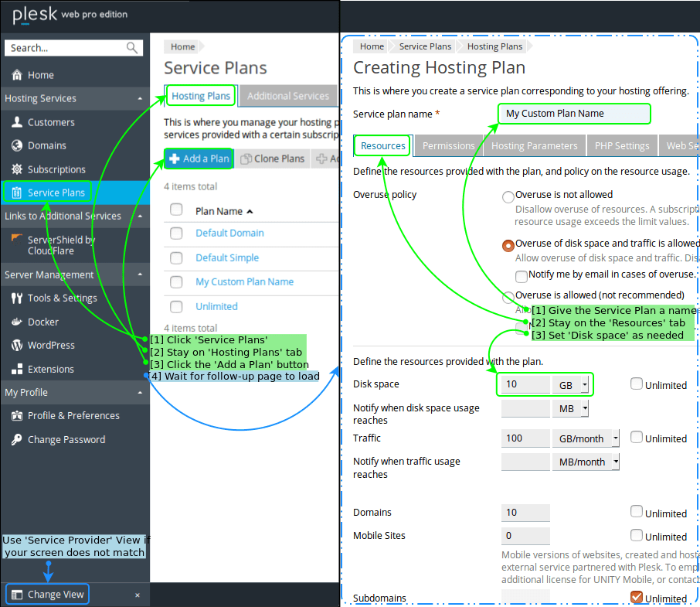This screenshot has height=607, width=700.
Task: Open Home via house icon in sidebar
Action: pos(17,74)
